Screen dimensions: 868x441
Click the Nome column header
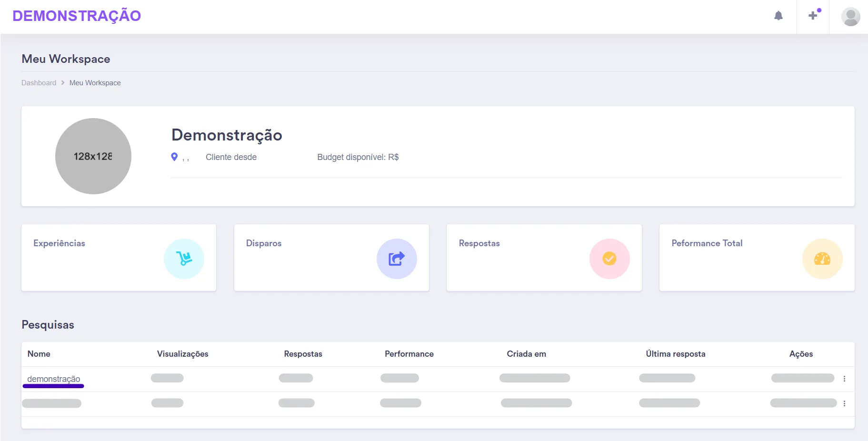coord(39,354)
